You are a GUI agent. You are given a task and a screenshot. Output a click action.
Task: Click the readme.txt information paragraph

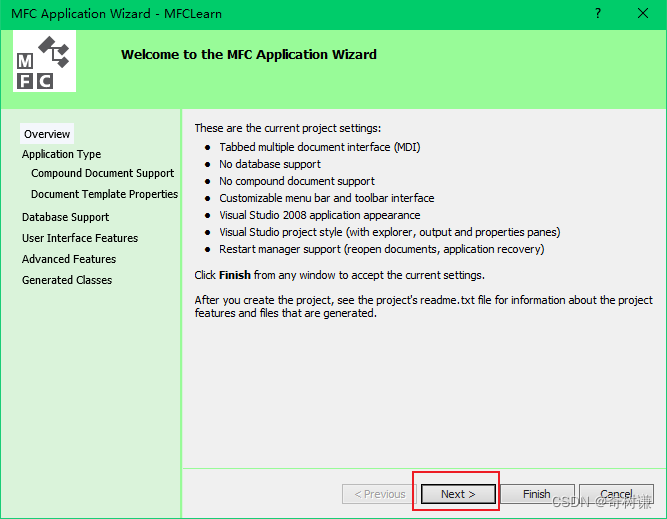[x=423, y=307]
